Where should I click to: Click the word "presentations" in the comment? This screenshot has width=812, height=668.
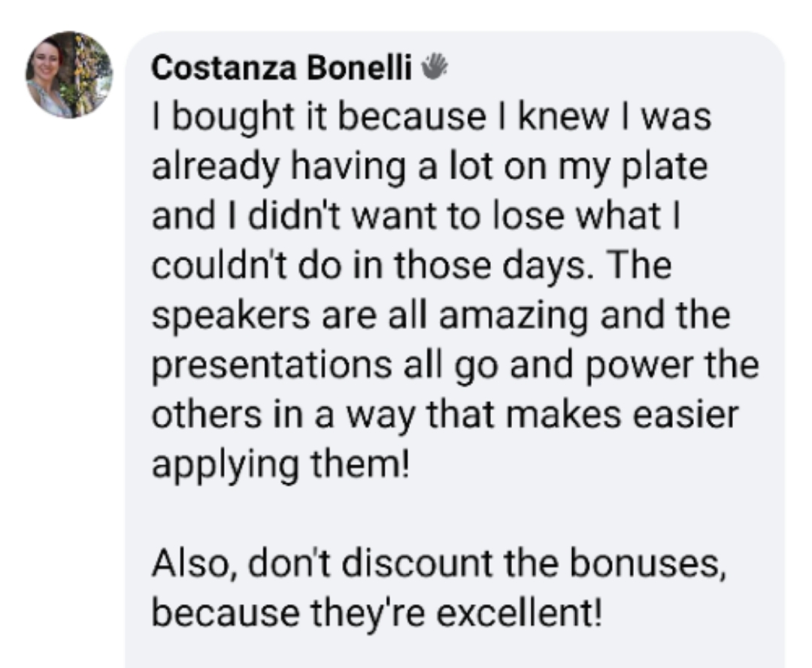point(268,365)
